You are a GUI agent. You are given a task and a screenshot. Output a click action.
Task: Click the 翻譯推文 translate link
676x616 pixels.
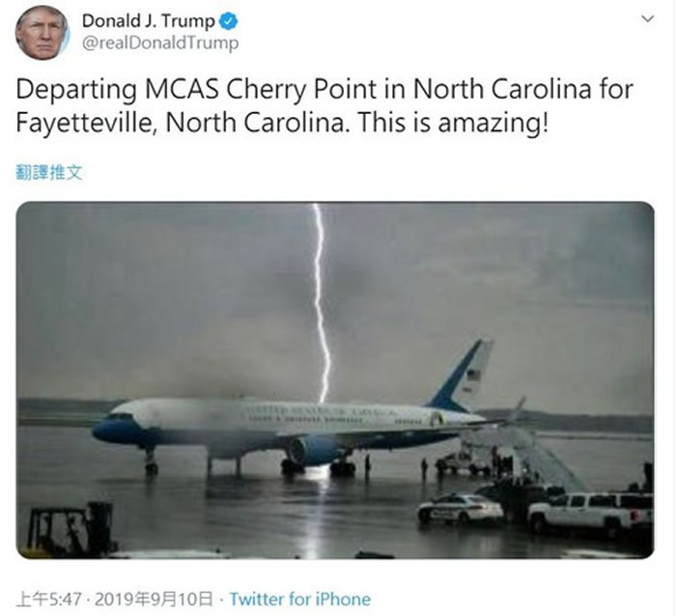tap(48, 173)
